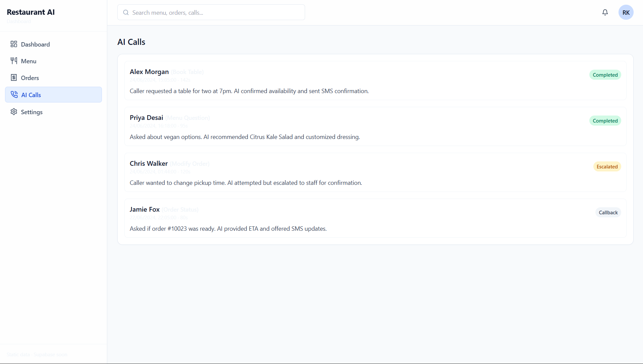Navigate to Settings label

[x=32, y=112]
